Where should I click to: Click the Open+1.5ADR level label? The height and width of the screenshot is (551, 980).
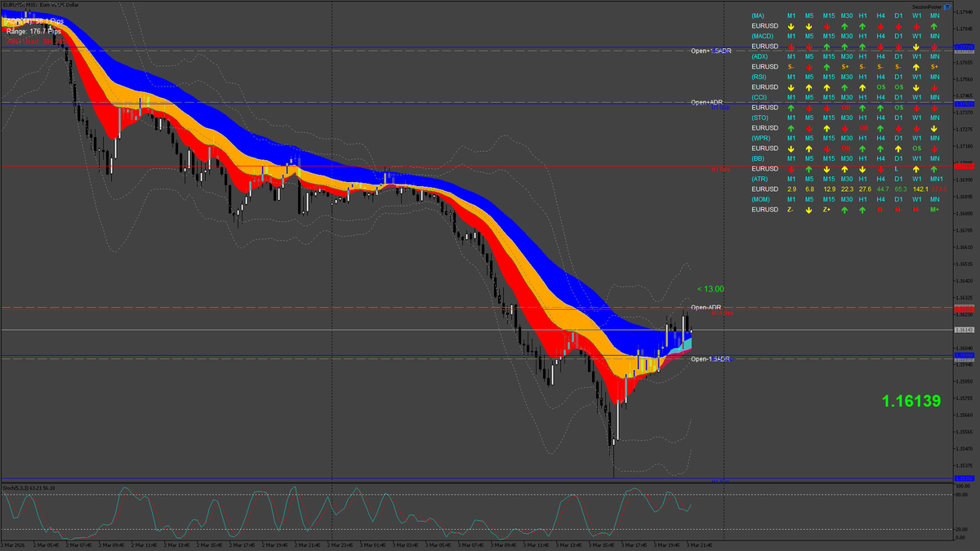click(711, 51)
